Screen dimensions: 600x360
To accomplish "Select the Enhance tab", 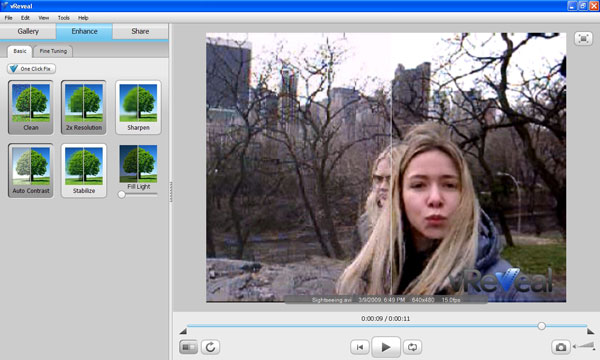I will coord(84,31).
